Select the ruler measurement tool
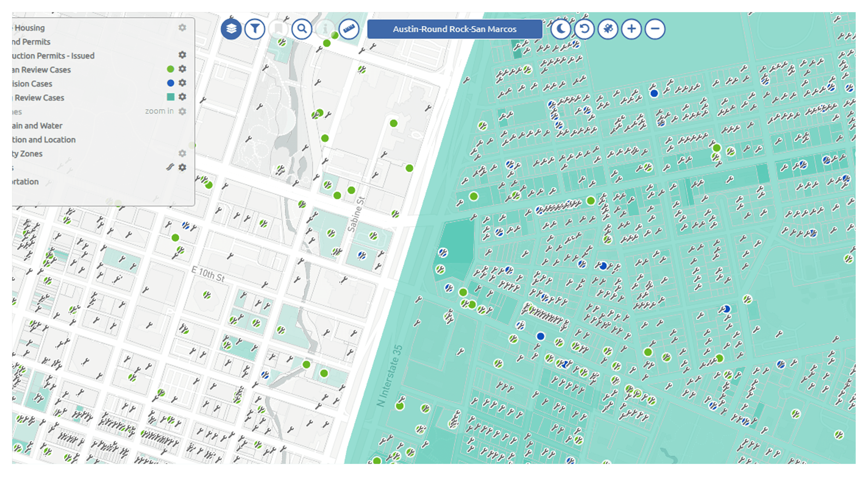The image size is (868, 483). point(349,29)
